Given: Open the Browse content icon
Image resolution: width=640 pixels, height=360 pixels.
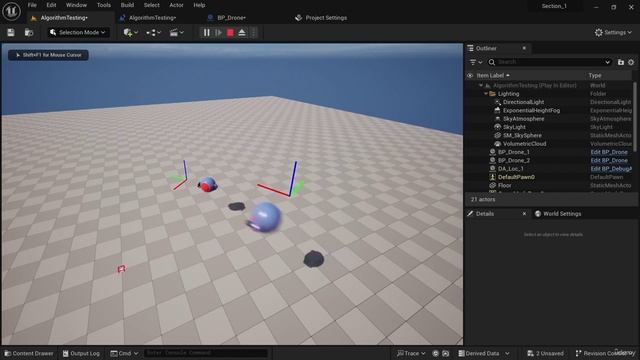Looking at the screenshot, I should pos(29,33).
